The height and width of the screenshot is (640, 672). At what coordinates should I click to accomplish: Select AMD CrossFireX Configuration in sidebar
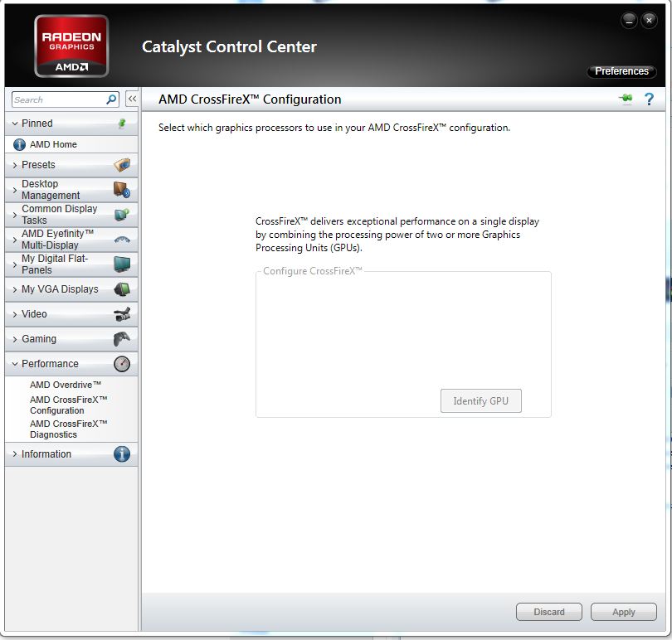click(68, 405)
